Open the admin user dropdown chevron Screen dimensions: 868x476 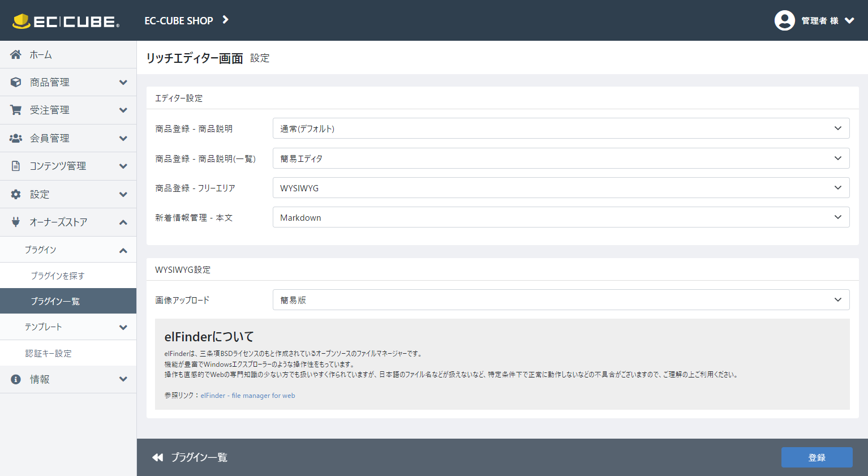(x=849, y=20)
